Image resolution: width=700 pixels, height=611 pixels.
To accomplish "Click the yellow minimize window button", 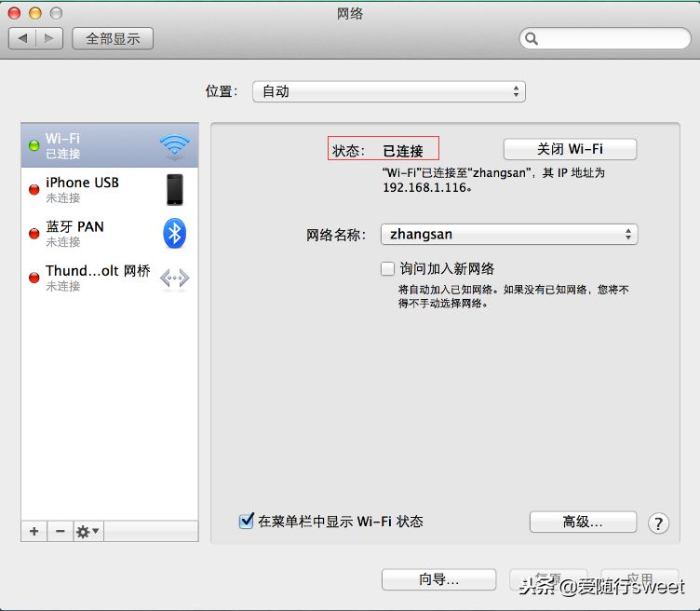I will [35, 13].
